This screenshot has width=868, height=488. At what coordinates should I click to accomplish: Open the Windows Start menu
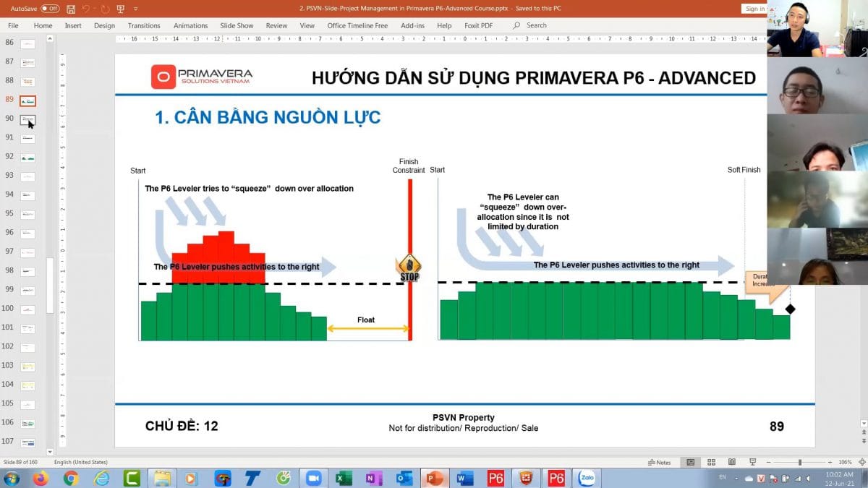coord(12,478)
